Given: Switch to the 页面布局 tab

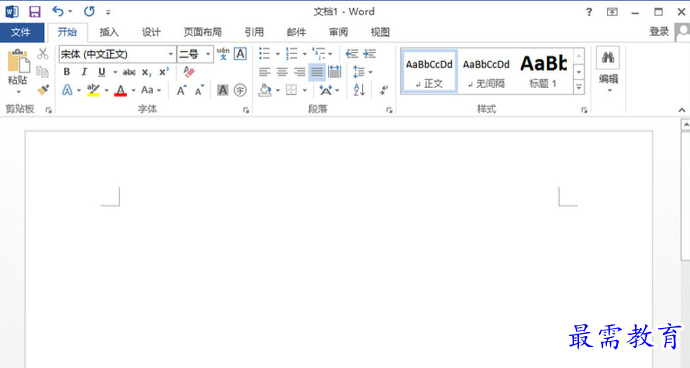Looking at the screenshot, I should coord(202,32).
